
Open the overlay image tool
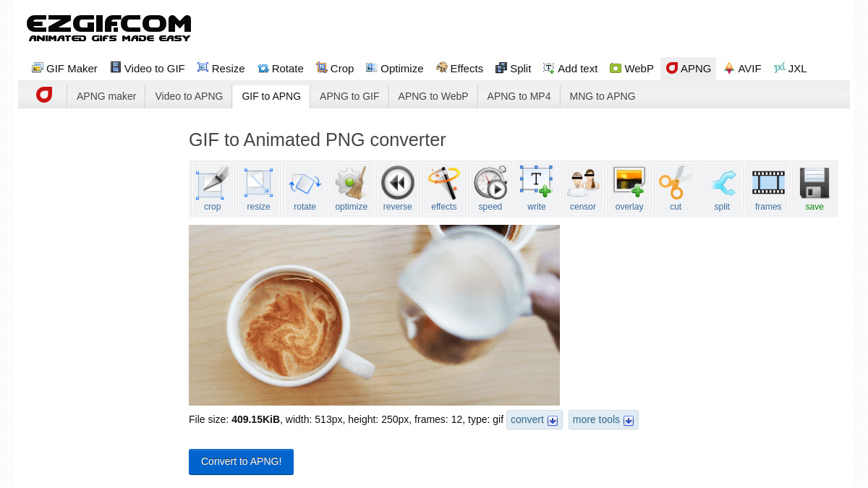click(629, 188)
